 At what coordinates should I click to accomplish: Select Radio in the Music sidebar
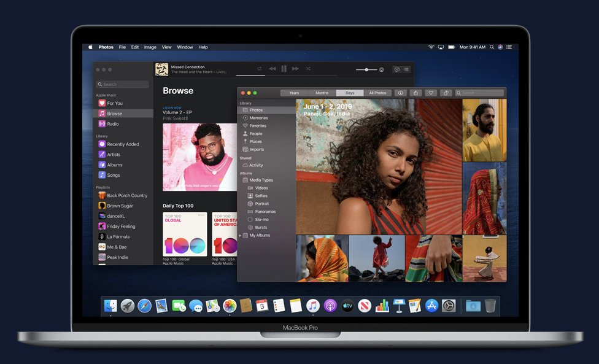(x=113, y=124)
